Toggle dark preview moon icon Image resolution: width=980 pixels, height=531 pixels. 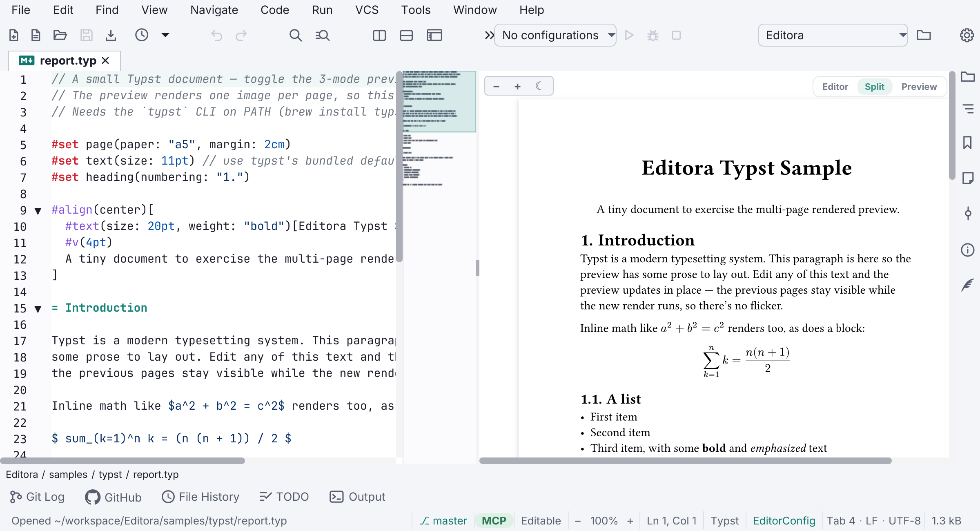point(538,86)
